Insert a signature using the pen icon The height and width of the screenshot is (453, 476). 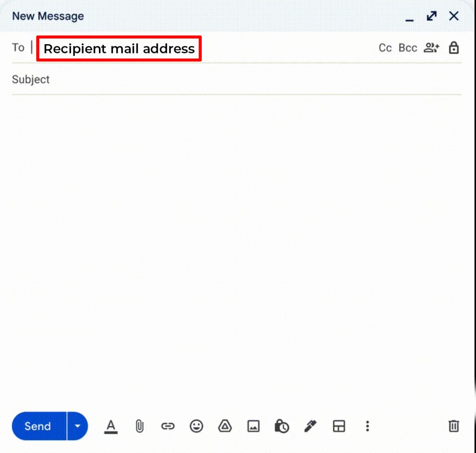(310, 426)
